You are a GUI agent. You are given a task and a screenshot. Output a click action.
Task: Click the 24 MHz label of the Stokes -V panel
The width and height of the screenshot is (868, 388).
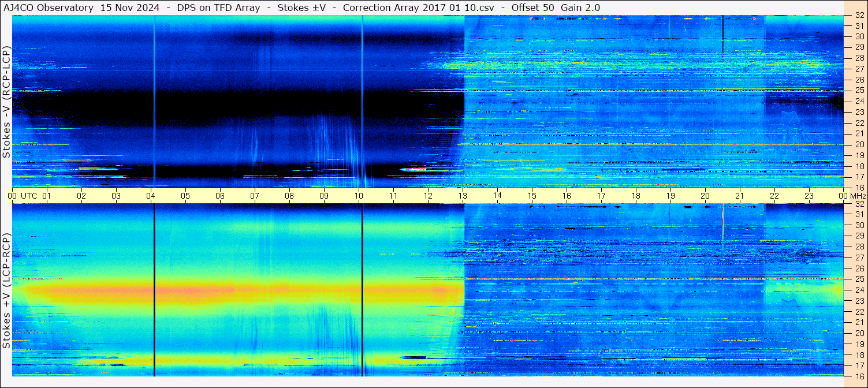859,101
